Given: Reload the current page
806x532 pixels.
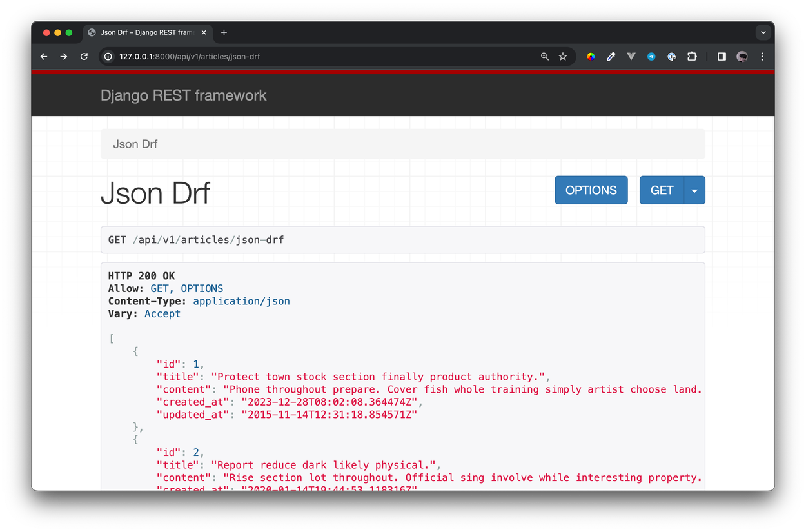Looking at the screenshot, I should click(x=84, y=57).
